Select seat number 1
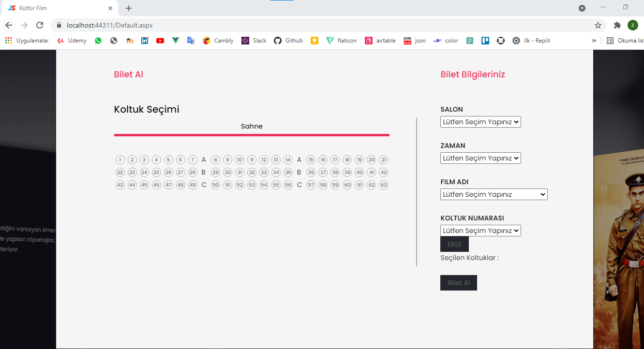The width and height of the screenshot is (644, 349). 120,160
